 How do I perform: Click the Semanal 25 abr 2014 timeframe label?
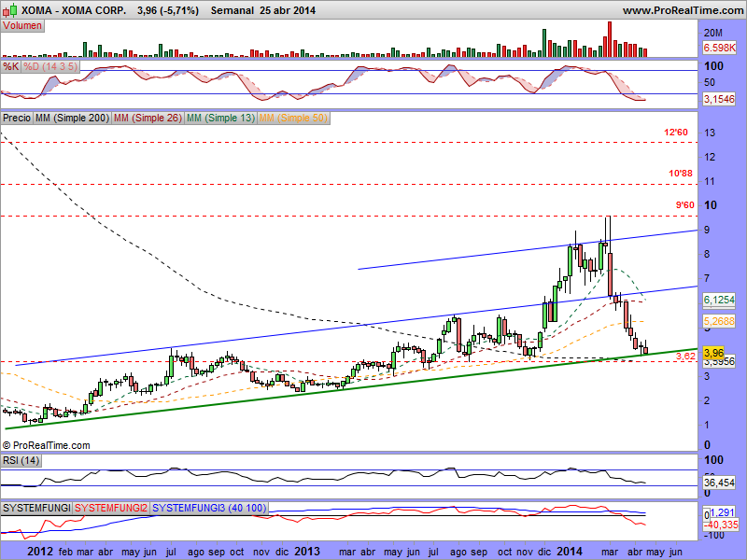[263, 10]
